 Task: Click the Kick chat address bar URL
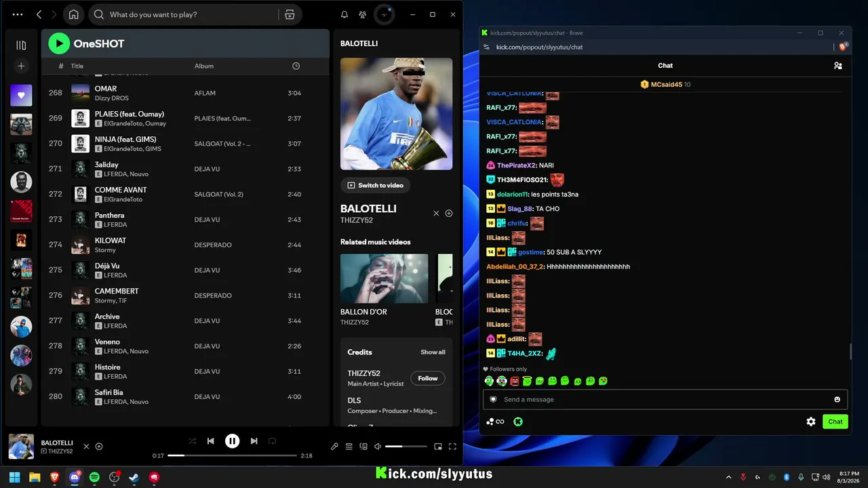(x=539, y=47)
